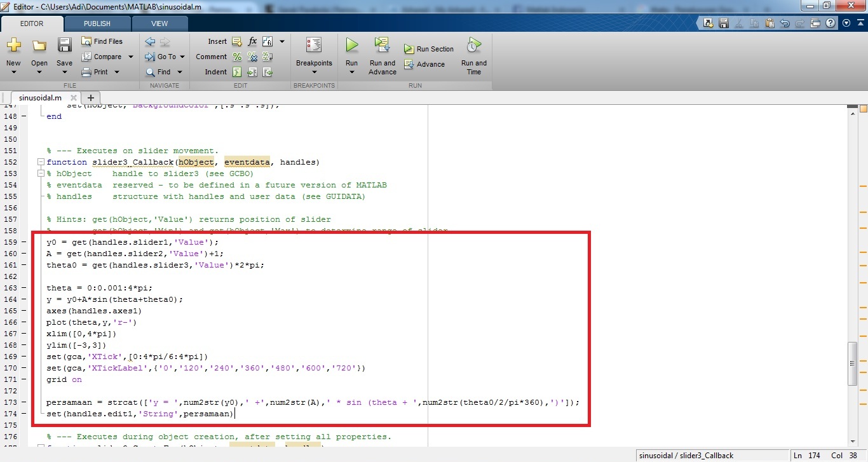This screenshot has width=868, height=462.
Task: Click the Run and Advance icon
Action: 382,46
